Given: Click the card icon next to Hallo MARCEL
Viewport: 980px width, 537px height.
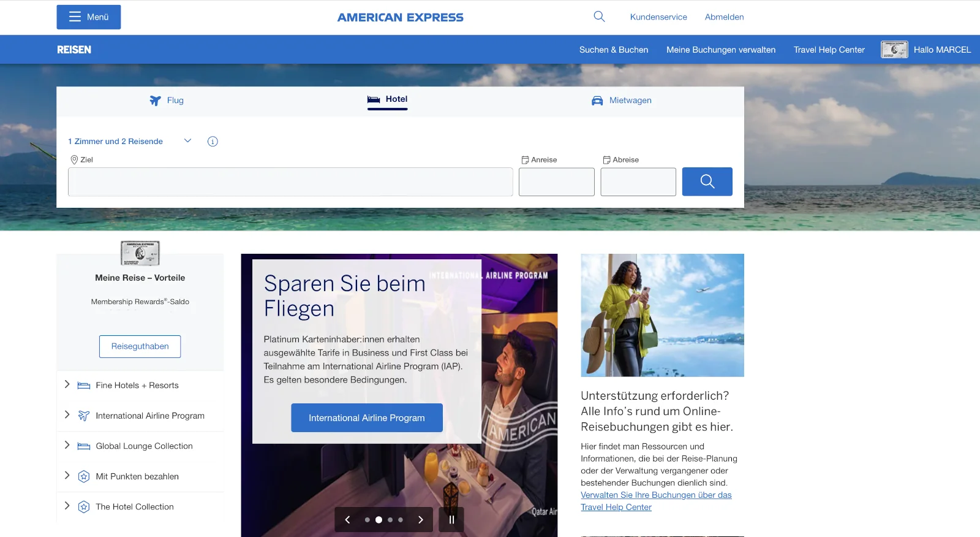Looking at the screenshot, I should point(894,50).
